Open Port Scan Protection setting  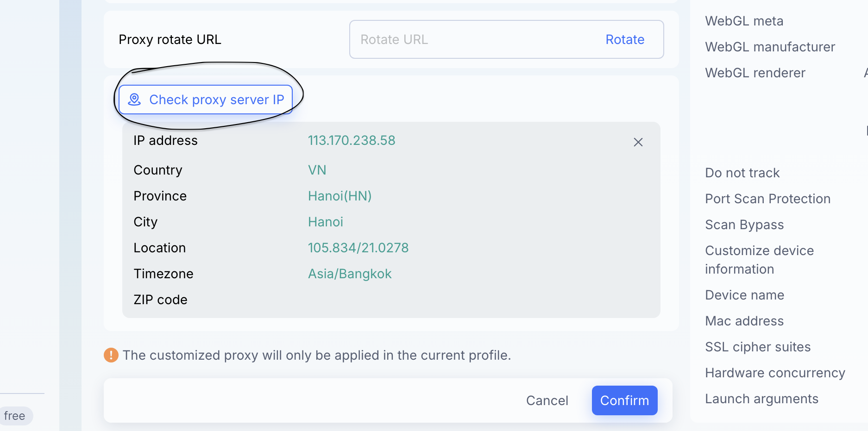click(x=767, y=199)
